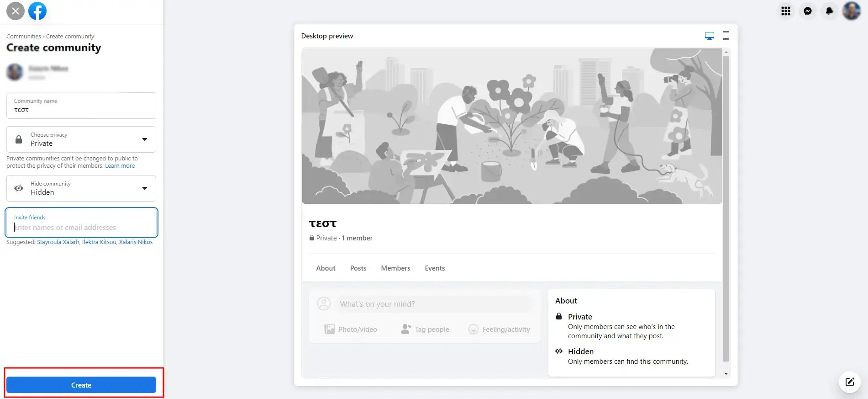
Task: Click the preview scrollbar down arrow
Action: (x=726, y=374)
